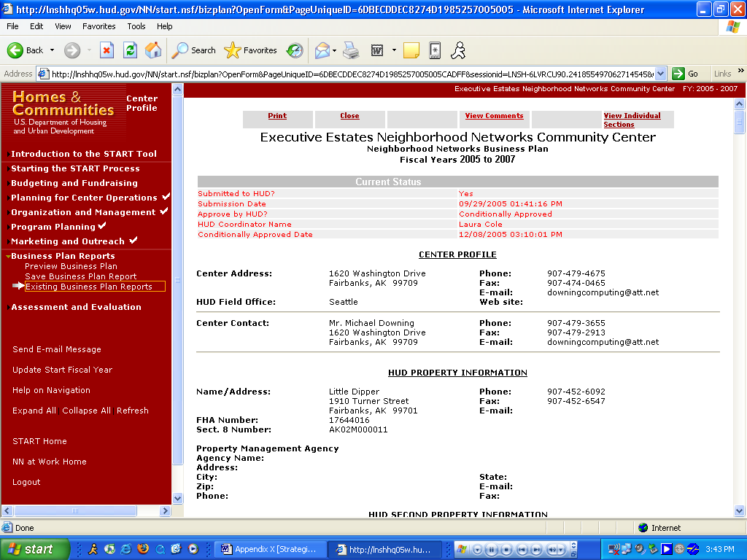Image resolution: width=747 pixels, height=560 pixels.
Task: Expand Budgeting and Fundraising sidebar section
Action: click(74, 183)
